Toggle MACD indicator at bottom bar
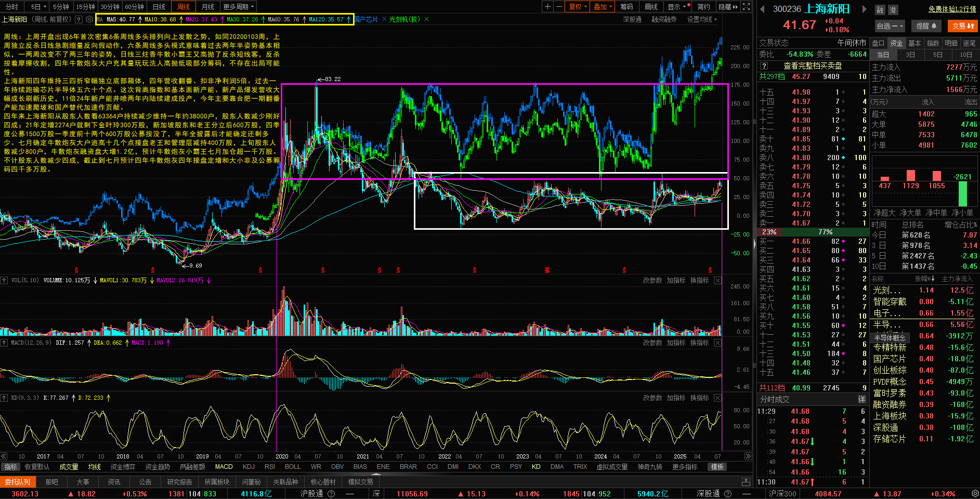The width and height of the screenshot is (980, 499). coord(224,467)
